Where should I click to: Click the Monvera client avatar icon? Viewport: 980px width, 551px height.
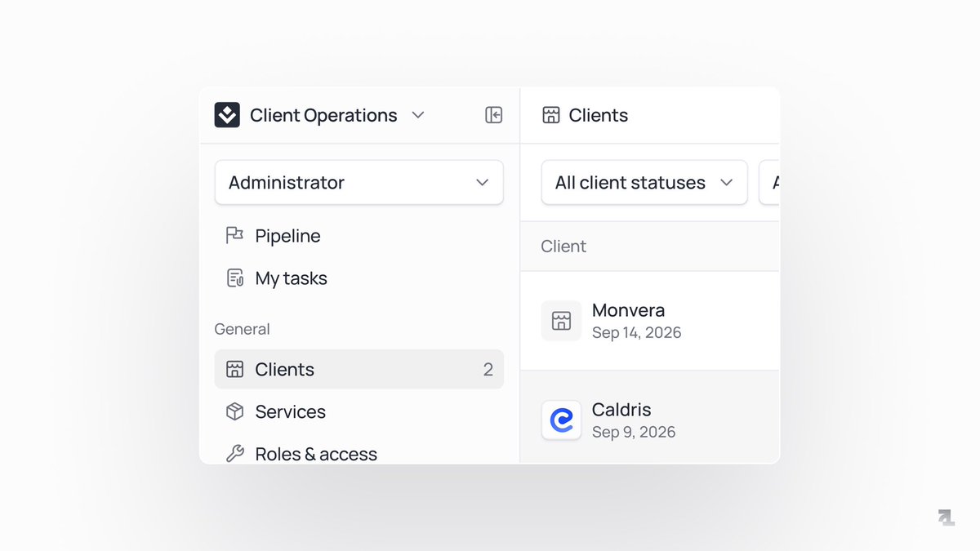[x=561, y=321]
